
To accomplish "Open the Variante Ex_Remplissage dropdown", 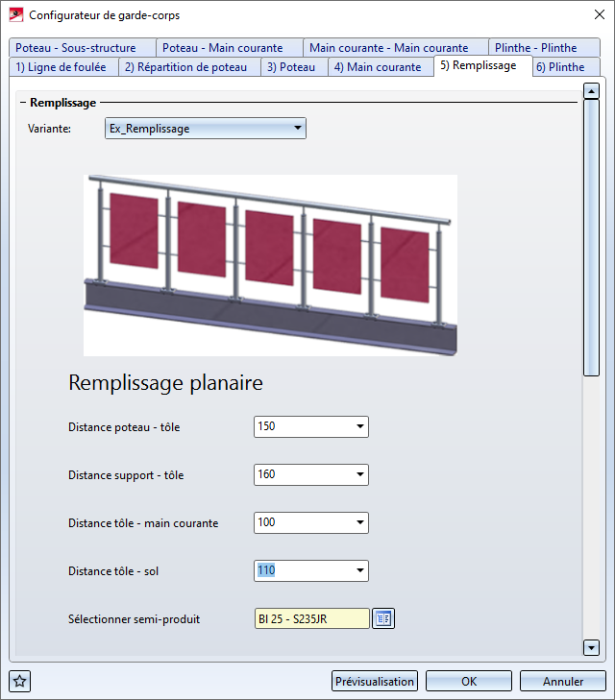I will point(206,129).
